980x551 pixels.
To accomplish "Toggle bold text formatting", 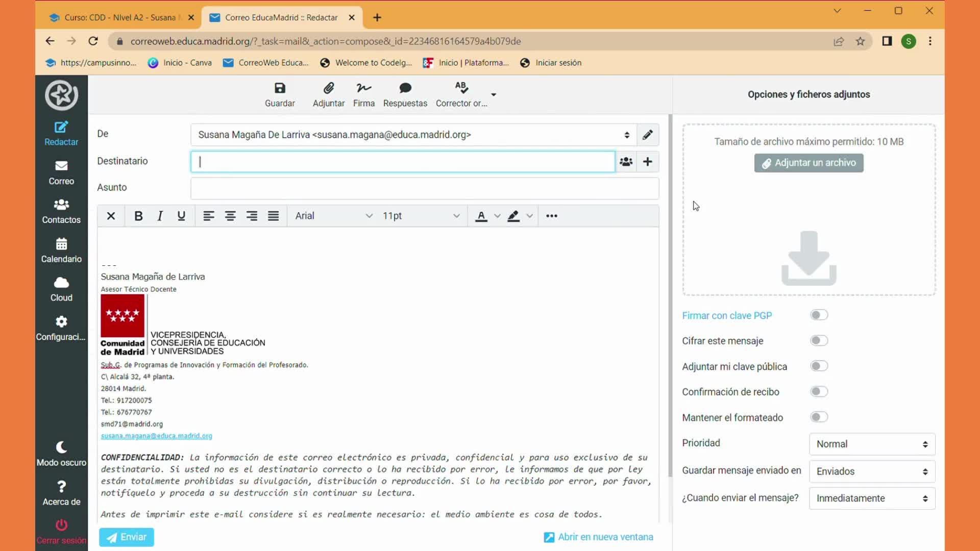I will tap(138, 216).
